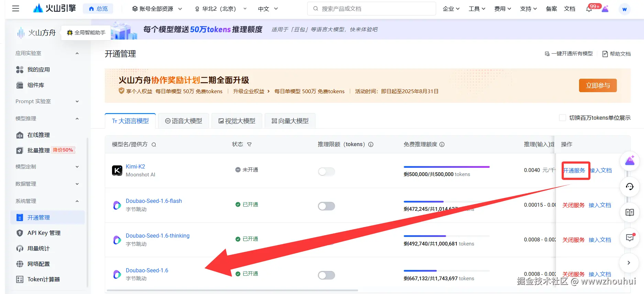Open the 账号全部资源 dropdown

(157, 9)
